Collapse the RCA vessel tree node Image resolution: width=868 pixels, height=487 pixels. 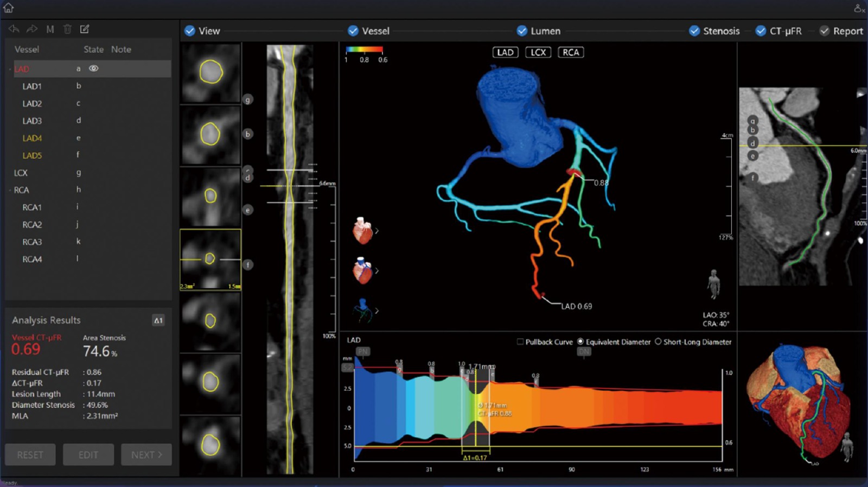click(x=10, y=191)
